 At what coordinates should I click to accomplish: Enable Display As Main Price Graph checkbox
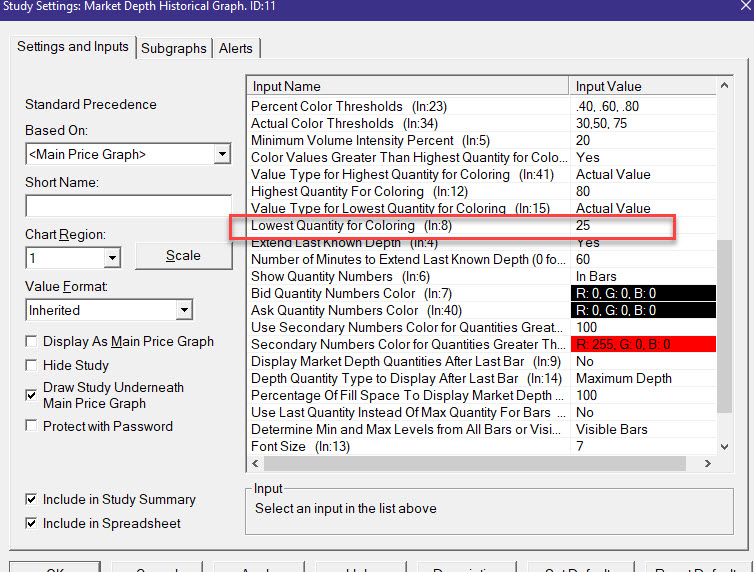click(31, 341)
